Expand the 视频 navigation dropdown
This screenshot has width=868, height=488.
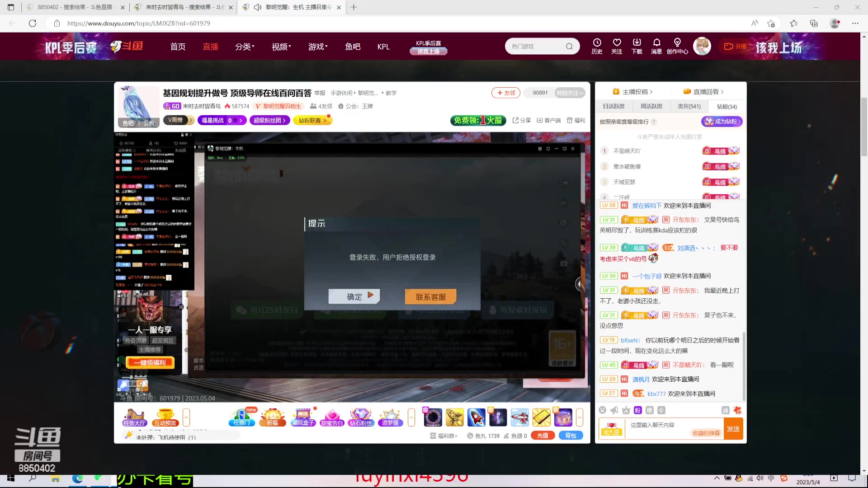pyautogui.click(x=281, y=47)
